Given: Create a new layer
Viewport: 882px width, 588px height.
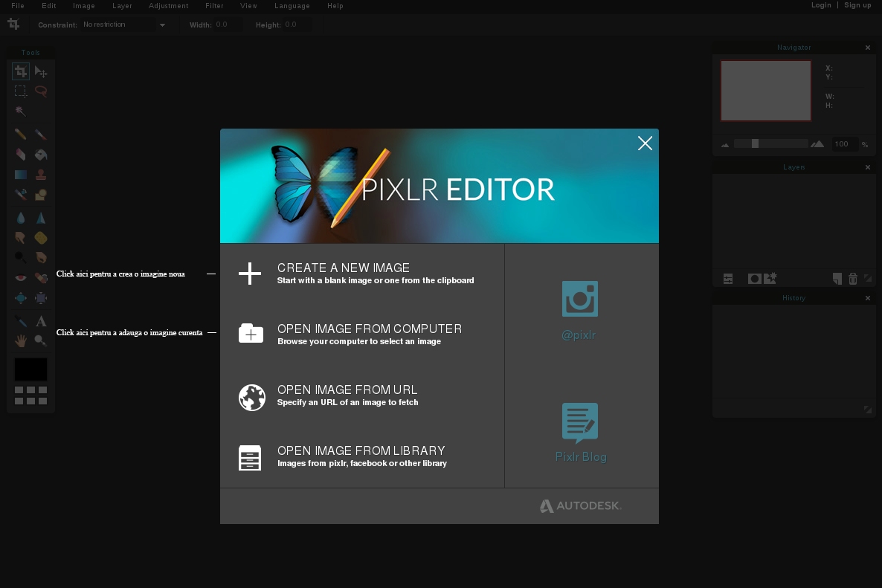Looking at the screenshot, I should point(837,279).
